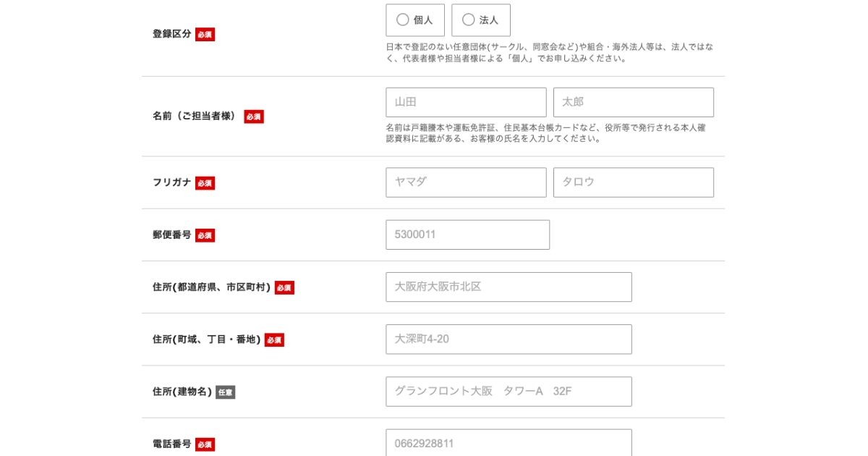Viewport: 868px width, 456px height.
Task: Click the street address field showing 大深町4-20
Action: [x=509, y=339]
